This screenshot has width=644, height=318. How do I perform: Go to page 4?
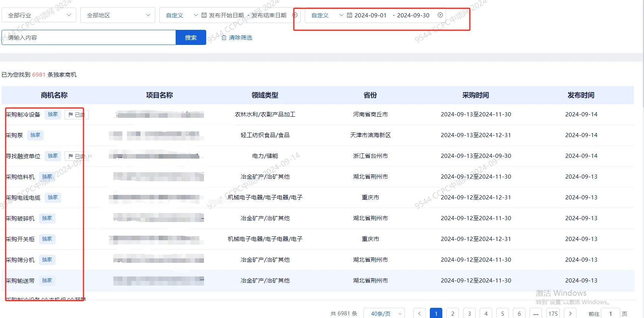click(486, 313)
